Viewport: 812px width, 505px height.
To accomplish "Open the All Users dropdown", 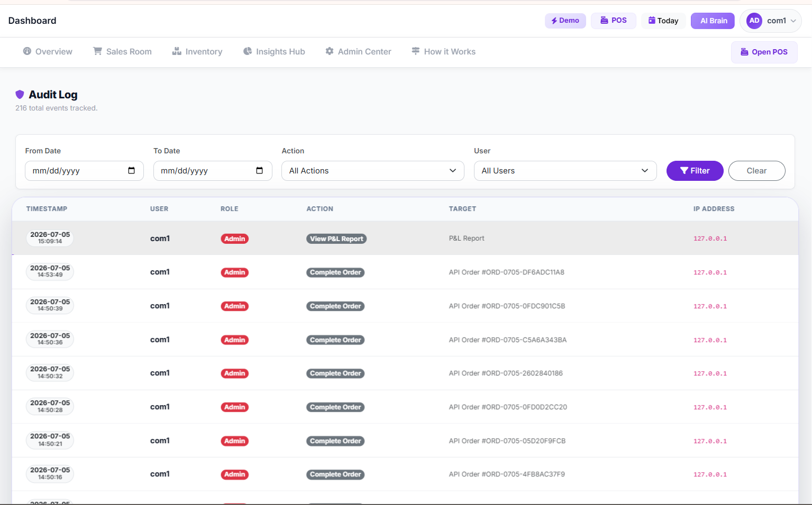I will pos(565,171).
